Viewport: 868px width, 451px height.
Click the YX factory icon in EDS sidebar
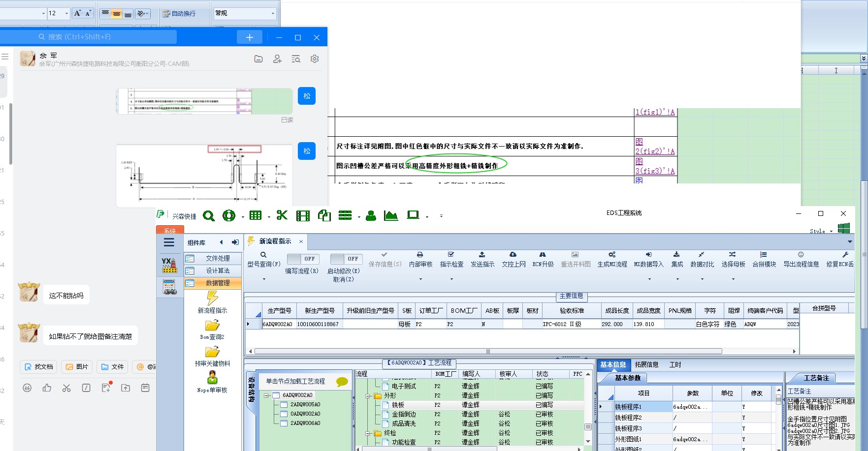[169, 265]
